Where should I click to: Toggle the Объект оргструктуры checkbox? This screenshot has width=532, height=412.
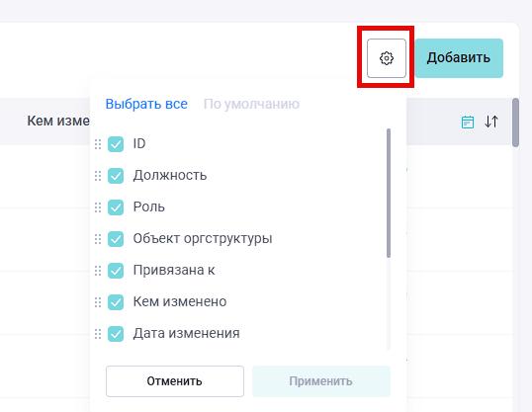tap(116, 239)
